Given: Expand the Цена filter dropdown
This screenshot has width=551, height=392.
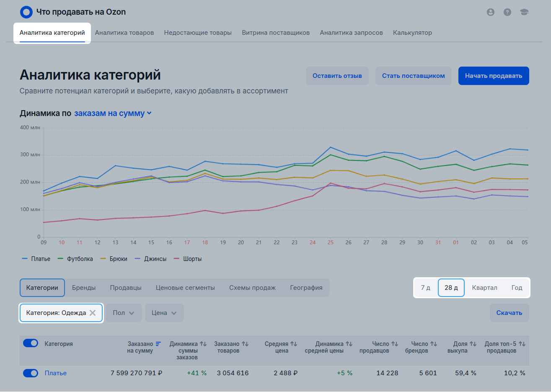Looking at the screenshot, I should click(x=164, y=313).
